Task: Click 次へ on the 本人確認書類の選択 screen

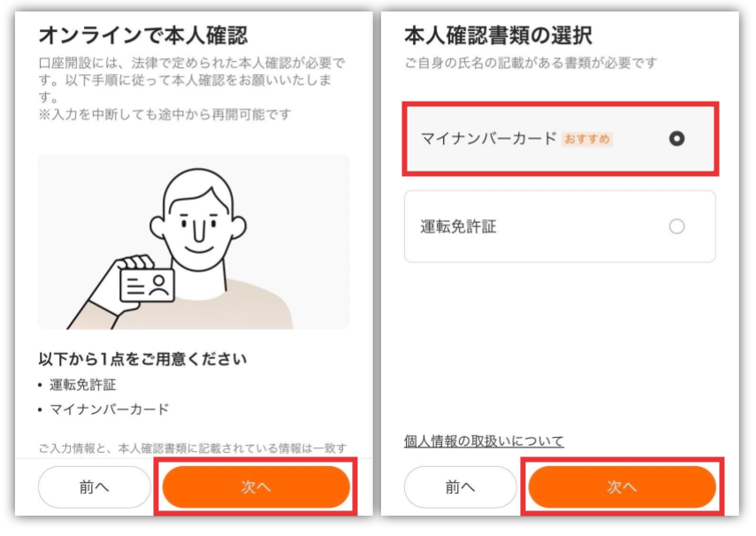Action: [x=622, y=486]
